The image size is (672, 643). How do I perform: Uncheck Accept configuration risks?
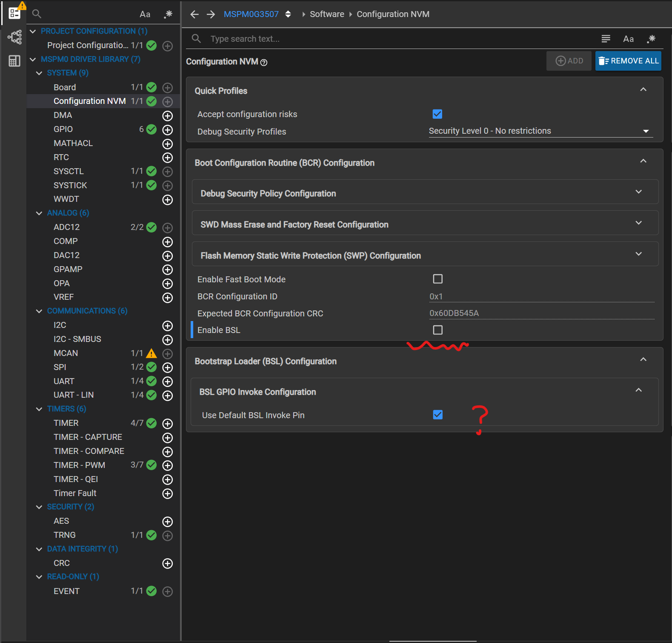(x=438, y=114)
